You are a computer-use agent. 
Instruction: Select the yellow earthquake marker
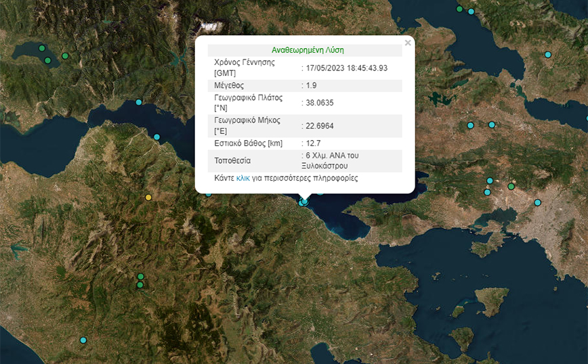click(x=148, y=198)
